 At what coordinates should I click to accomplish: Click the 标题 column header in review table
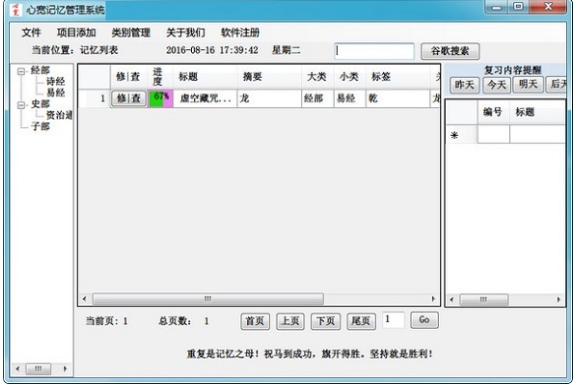click(x=538, y=112)
